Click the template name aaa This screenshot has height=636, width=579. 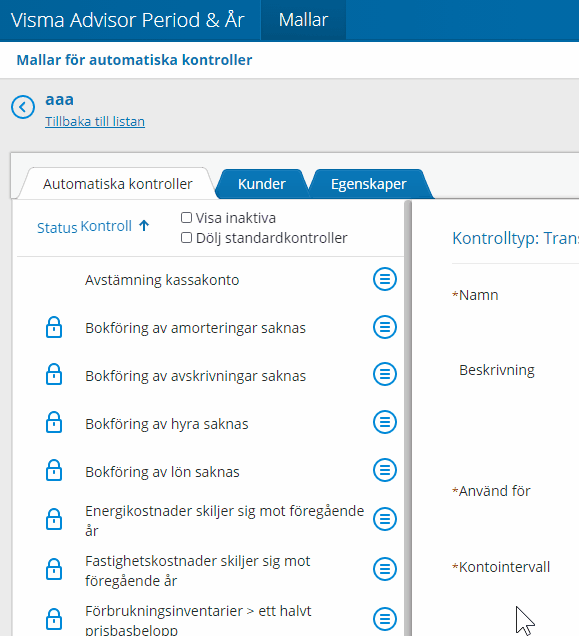coord(59,100)
